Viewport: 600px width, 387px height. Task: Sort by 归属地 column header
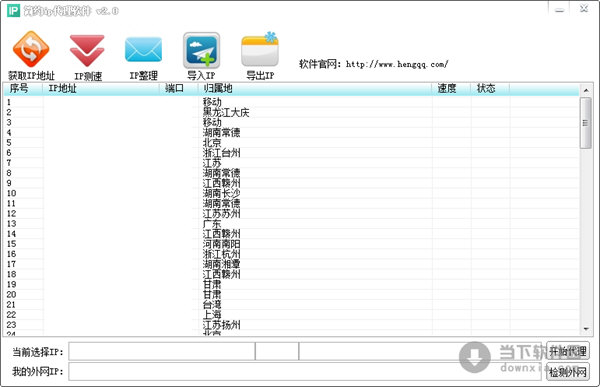click(x=315, y=88)
